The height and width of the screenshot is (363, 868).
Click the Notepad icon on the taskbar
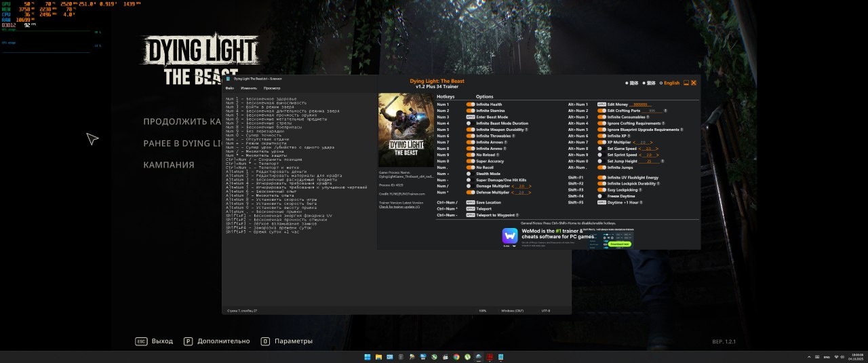[x=500, y=357]
